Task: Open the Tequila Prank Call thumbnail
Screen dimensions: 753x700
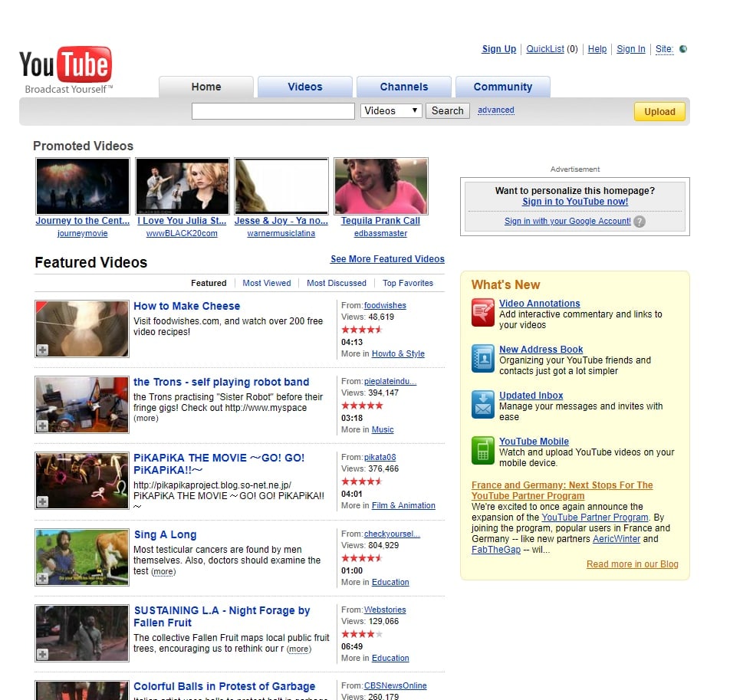Action: pyautogui.click(x=381, y=186)
